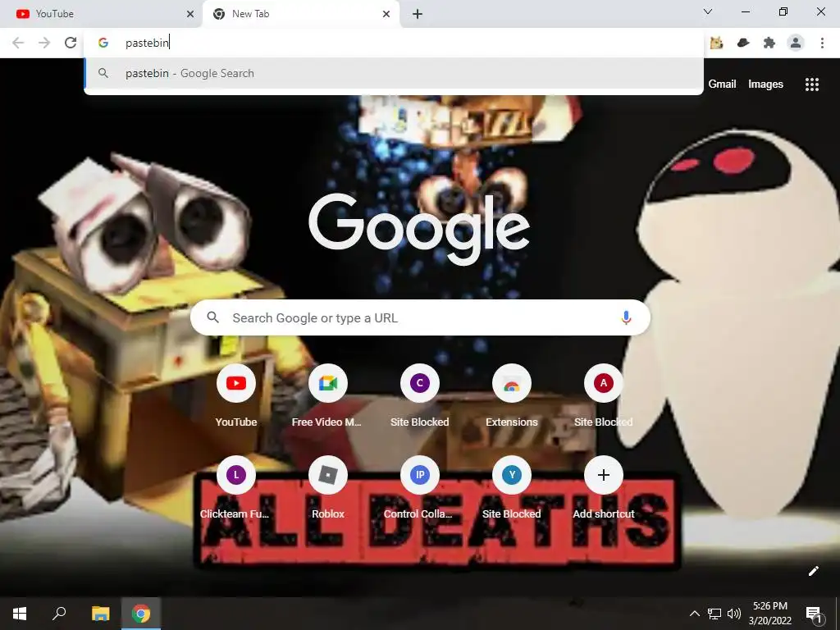Viewport: 840px width, 630px height.
Task: Show hidden system tray icons
Action: (694, 614)
